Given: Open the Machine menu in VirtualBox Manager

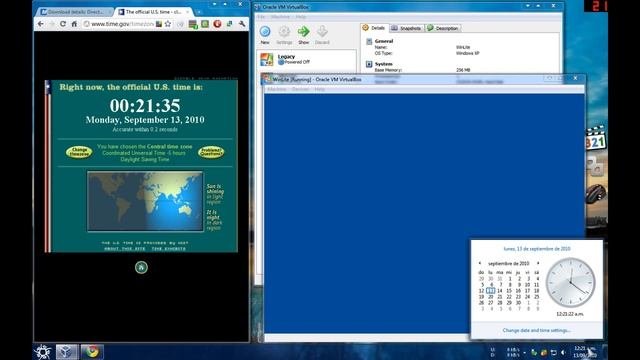Looking at the screenshot, I should pyautogui.click(x=280, y=17).
